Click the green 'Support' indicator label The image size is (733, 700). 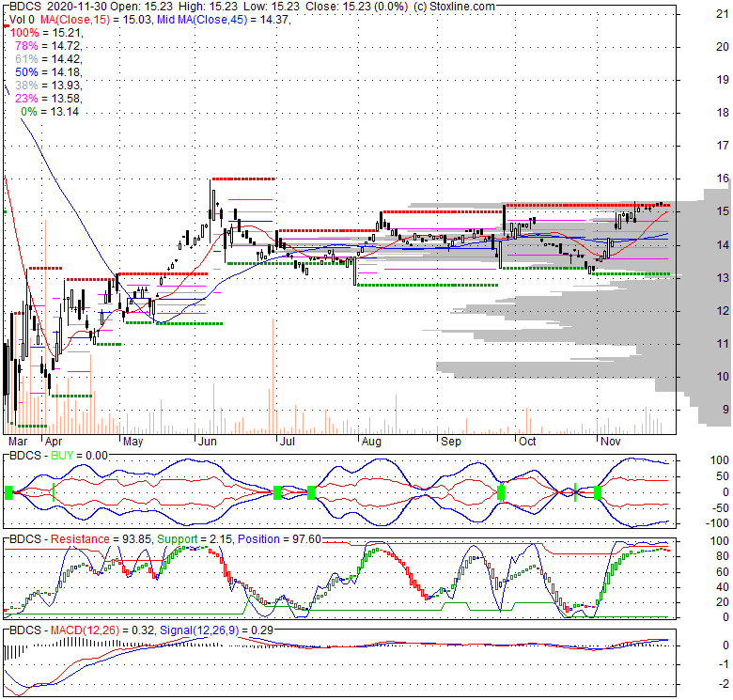(177, 539)
